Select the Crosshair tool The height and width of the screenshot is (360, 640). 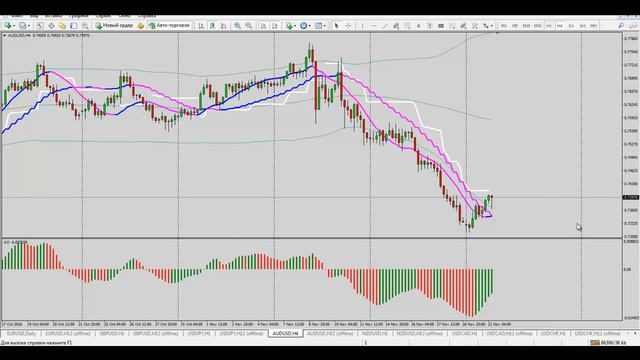point(348,26)
